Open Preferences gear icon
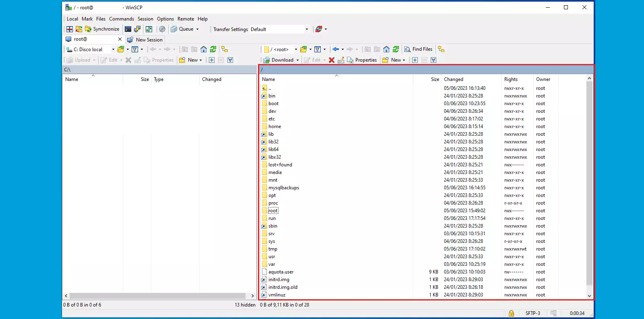This screenshot has width=644, height=319. click(162, 29)
